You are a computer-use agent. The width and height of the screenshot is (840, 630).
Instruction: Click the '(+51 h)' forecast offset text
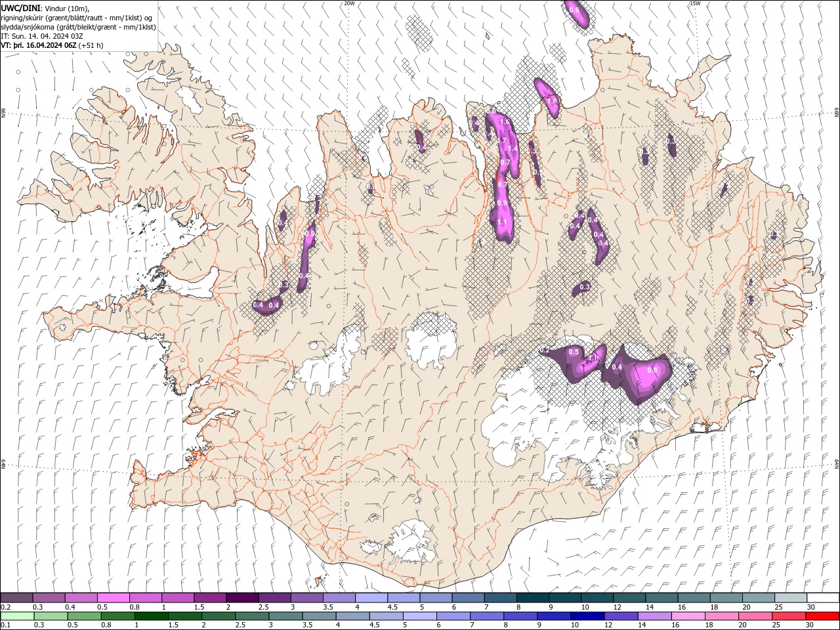coord(91,45)
